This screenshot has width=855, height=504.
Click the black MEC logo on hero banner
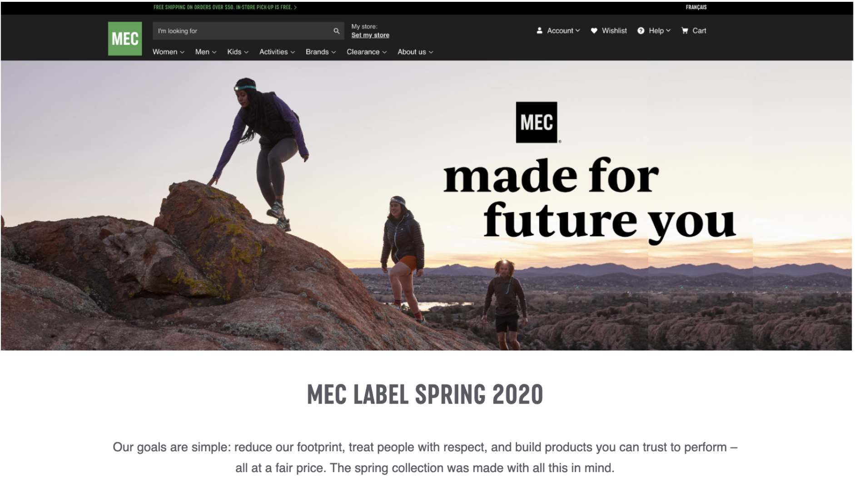(x=537, y=122)
